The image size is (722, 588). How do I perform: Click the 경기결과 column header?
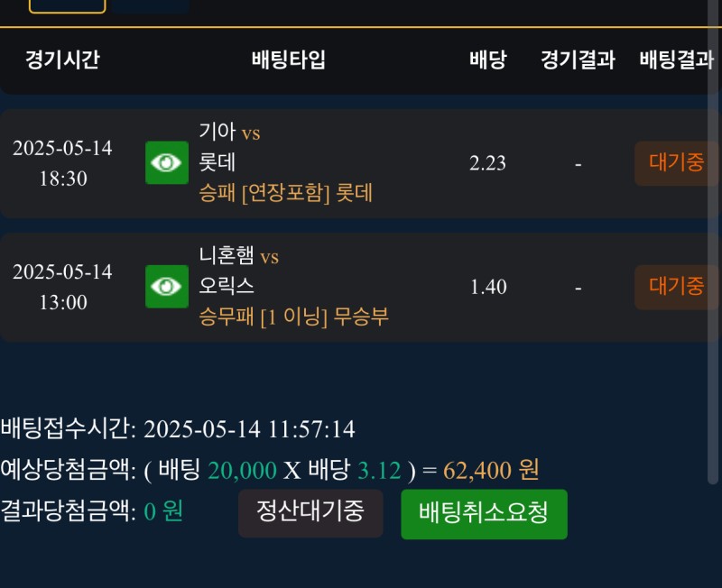pos(578,60)
